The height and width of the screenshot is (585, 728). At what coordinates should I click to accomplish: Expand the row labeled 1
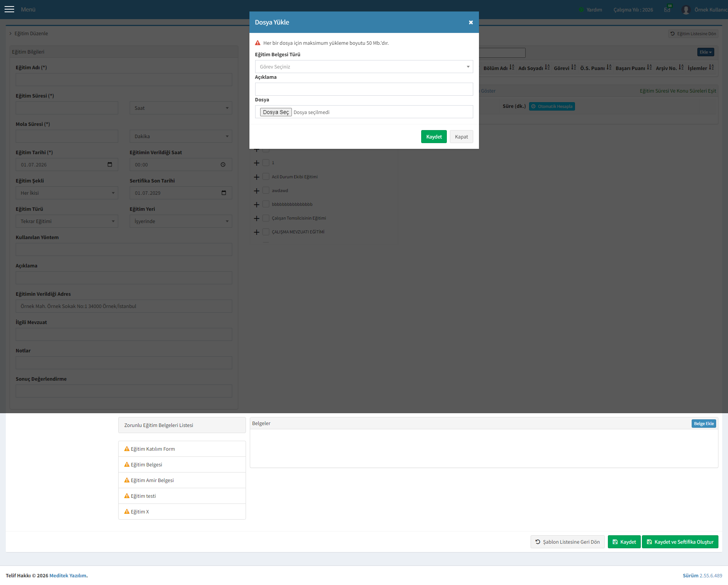click(x=257, y=163)
